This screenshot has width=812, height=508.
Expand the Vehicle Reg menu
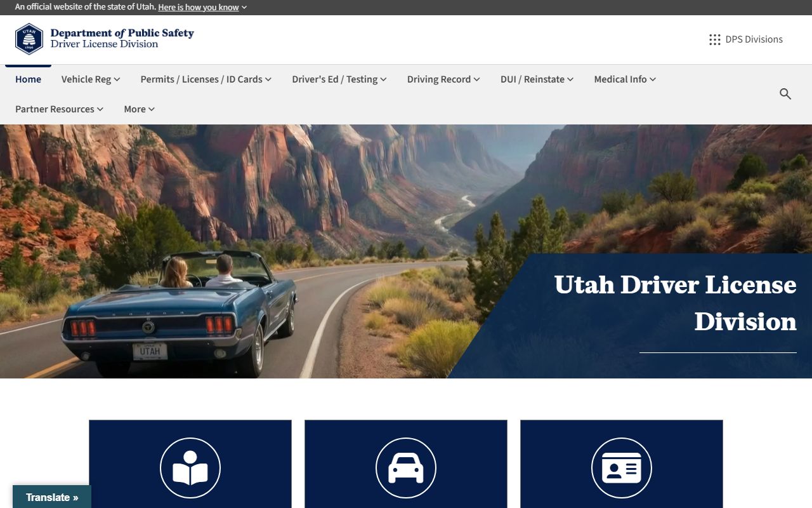(91, 79)
